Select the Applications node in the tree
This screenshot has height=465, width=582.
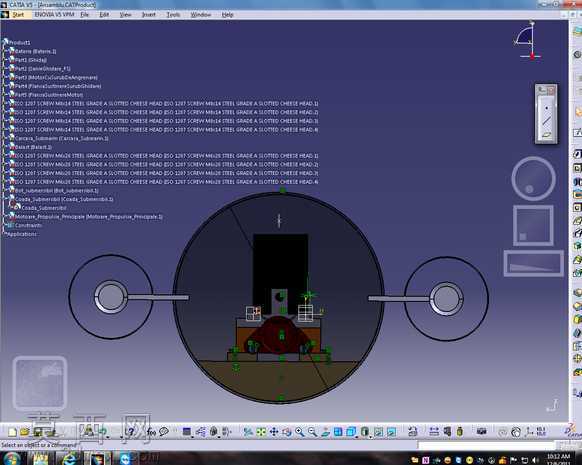click(22, 234)
